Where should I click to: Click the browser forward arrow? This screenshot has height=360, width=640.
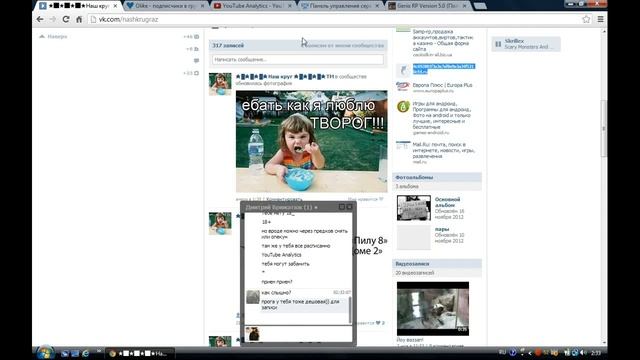[53, 19]
